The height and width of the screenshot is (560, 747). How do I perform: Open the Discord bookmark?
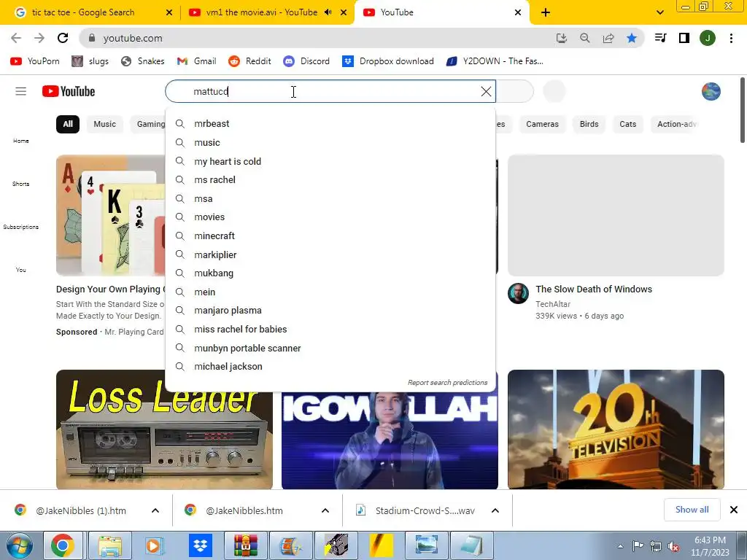[x=306, y=61]
